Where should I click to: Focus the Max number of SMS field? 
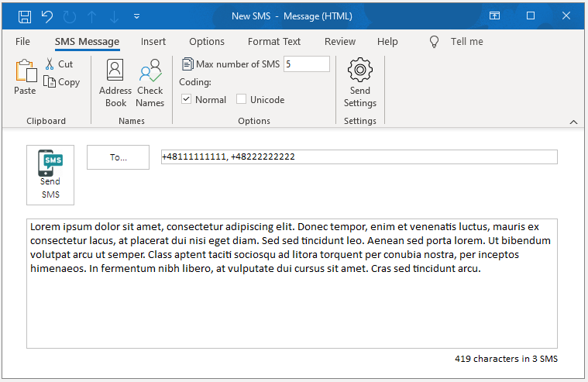(x=307, y=64)
